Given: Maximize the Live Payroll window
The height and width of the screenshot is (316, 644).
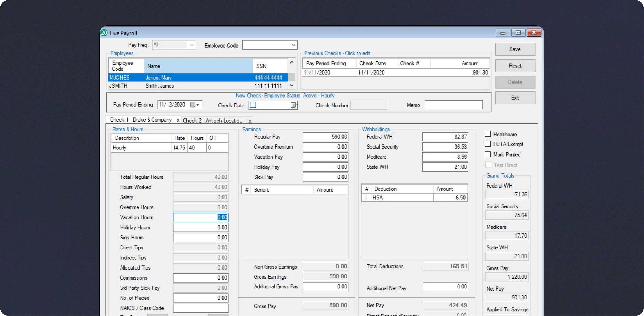Looking at the screenshot, I should point(518,33).
